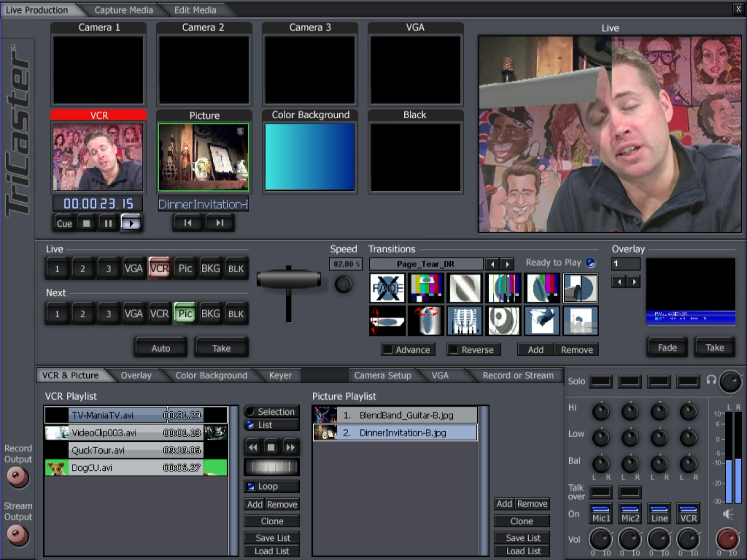Open the Record or Stream tab

click(518, 375)
